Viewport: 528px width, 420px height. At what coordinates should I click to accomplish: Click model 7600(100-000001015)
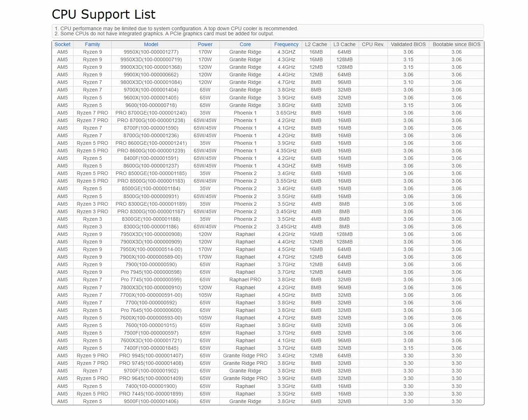[151, 325]
